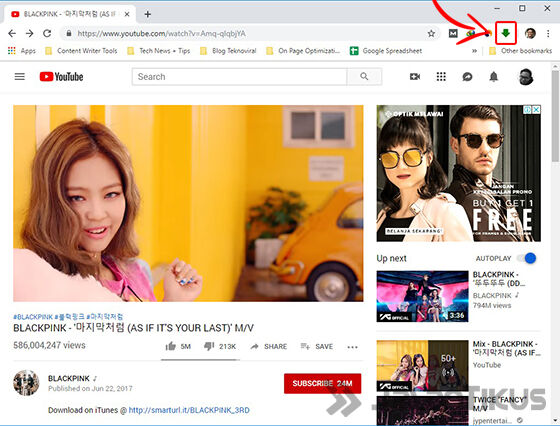Image resolution: width=560 pixels, height=426 pixels.
Task: Select the BLACKPINK browser tab
Action: point(70,14)
